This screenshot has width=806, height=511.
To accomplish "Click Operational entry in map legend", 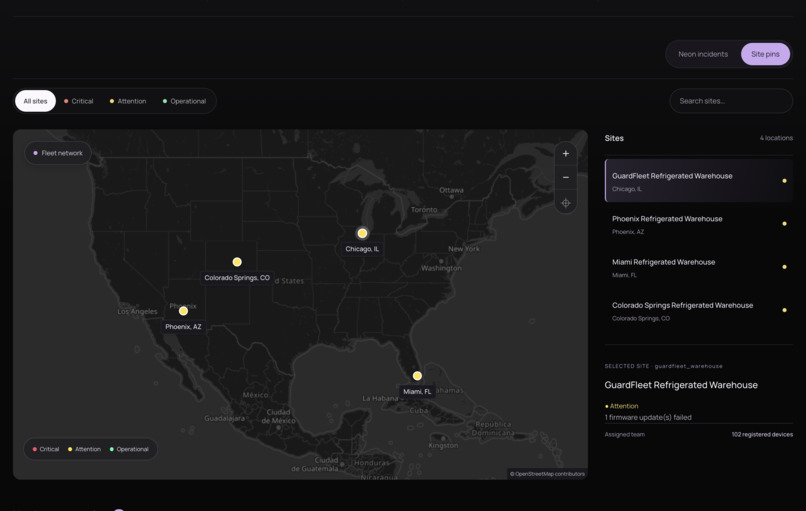I will point(129,449).
